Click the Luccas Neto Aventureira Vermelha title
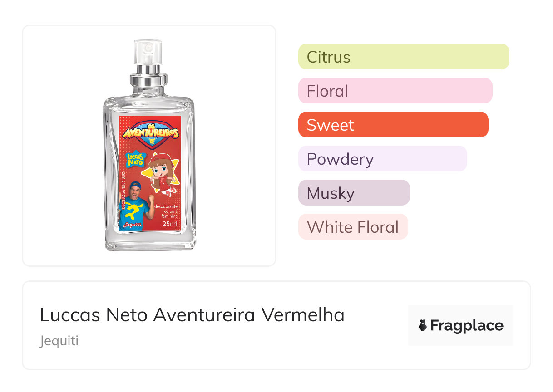 click(192, 315)
